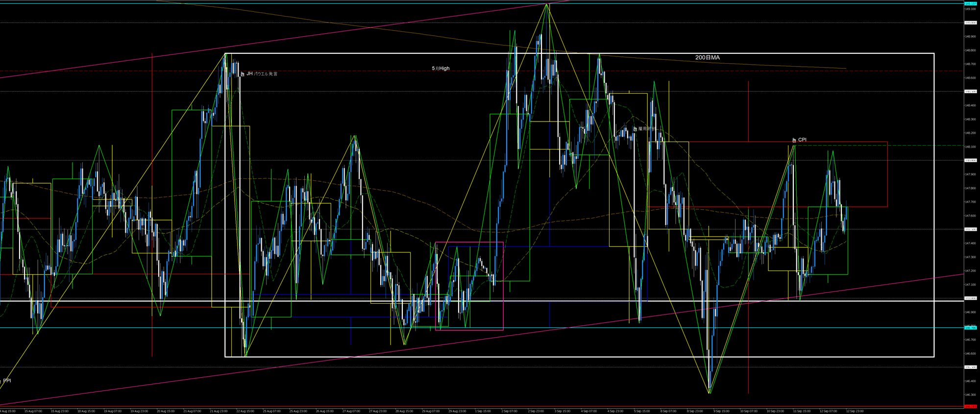This screenshot has width=980, height=414.
Task: Select the 5月High text label
Action: coord(441,69)
